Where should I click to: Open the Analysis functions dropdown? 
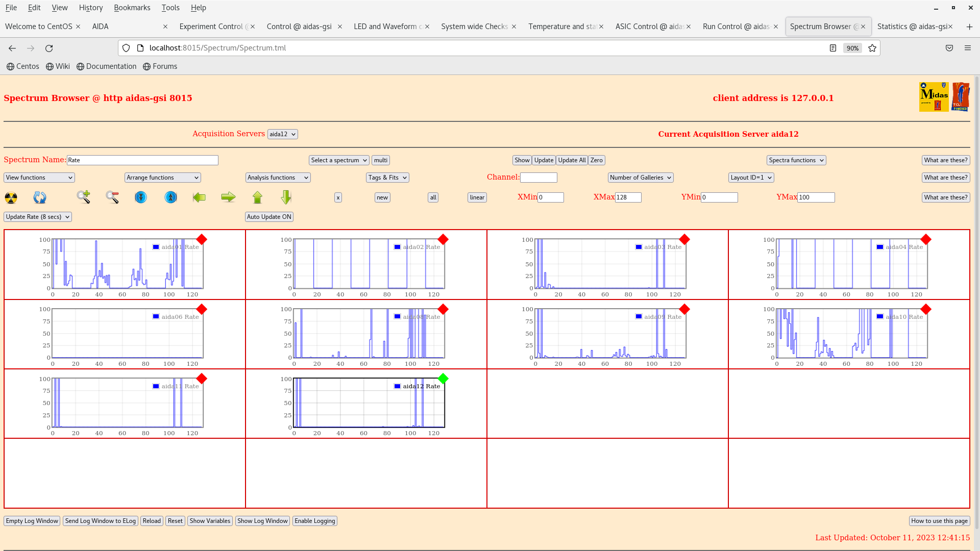click(x=278, y=178)
